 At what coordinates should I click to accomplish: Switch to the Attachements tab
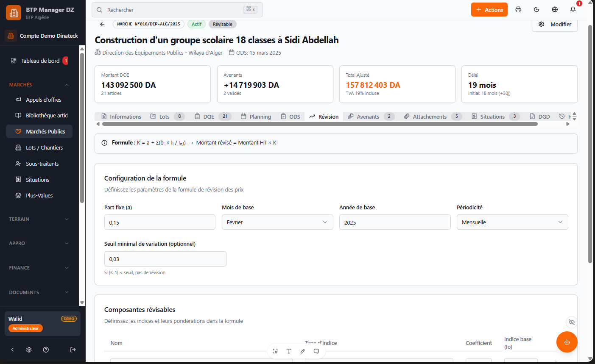433,117
